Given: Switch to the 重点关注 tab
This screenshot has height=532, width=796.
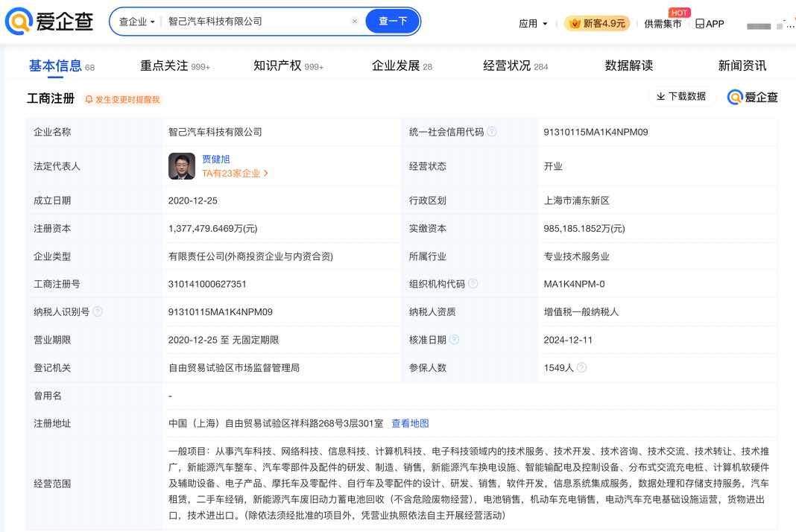Looking at the screenshot, I should coord(165,66).
